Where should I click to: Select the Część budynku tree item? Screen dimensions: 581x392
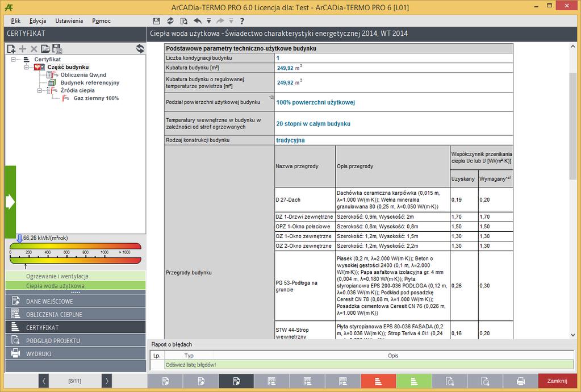[x=68, y=67]
